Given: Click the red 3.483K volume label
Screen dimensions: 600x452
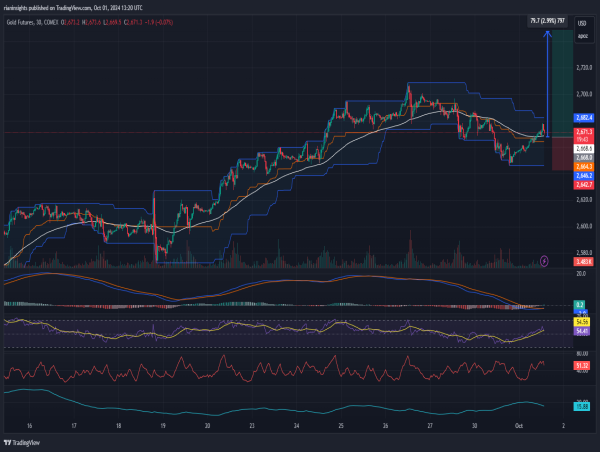Looking at the screenshot, I should pos(583,262).
